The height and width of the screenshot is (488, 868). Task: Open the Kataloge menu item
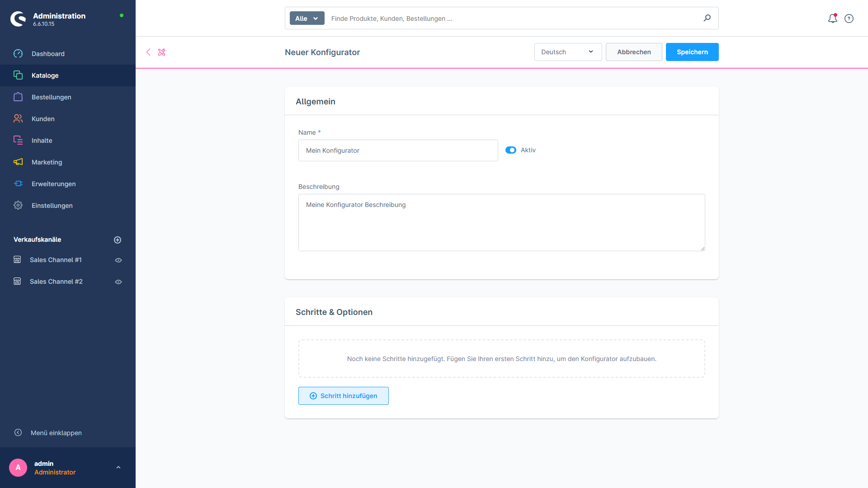(x=68, y=75)
